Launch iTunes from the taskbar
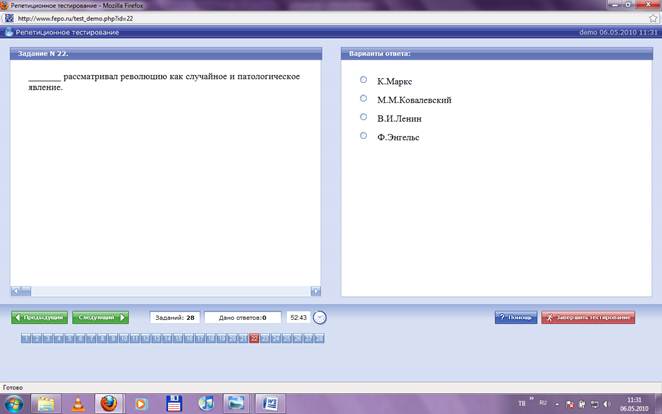 point(206,404)
